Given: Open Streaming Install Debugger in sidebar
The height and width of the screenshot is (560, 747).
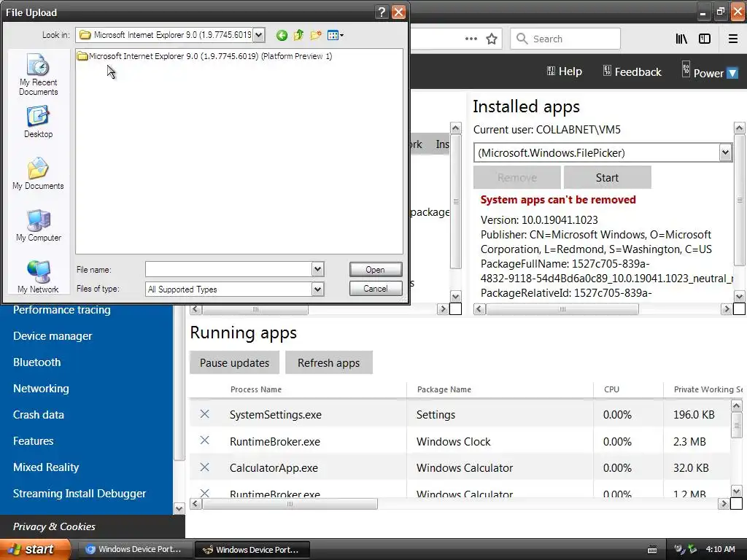Looking at the screenshot, I should point(80,494).
